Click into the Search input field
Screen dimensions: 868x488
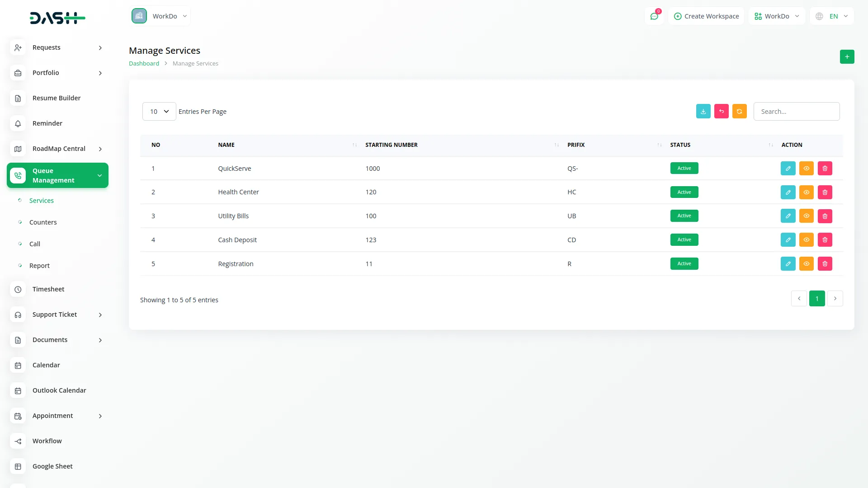tap(796, 111)
